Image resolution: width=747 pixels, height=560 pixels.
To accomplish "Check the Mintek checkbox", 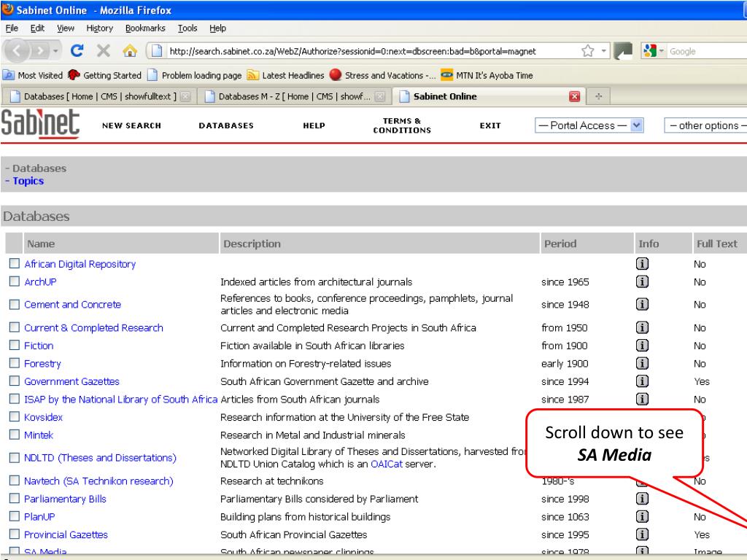I will (15, 435).
